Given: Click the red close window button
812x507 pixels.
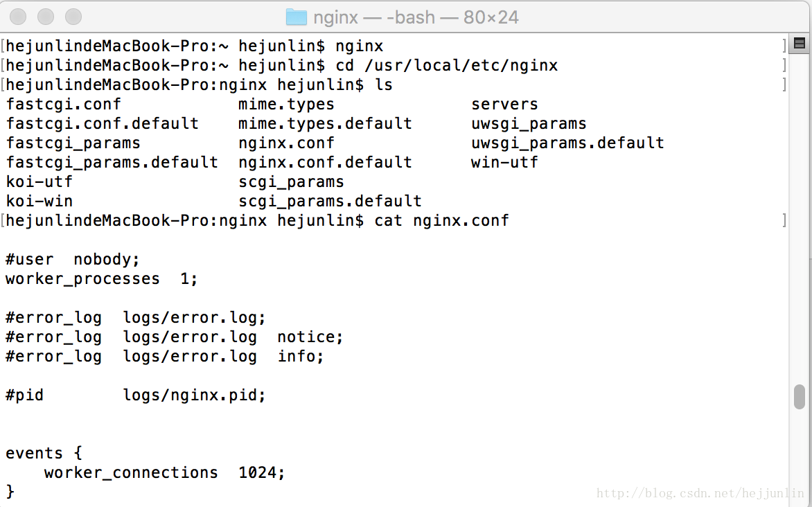Looking at the screenshot, I should pyautogui.click(x=18, y=17).
